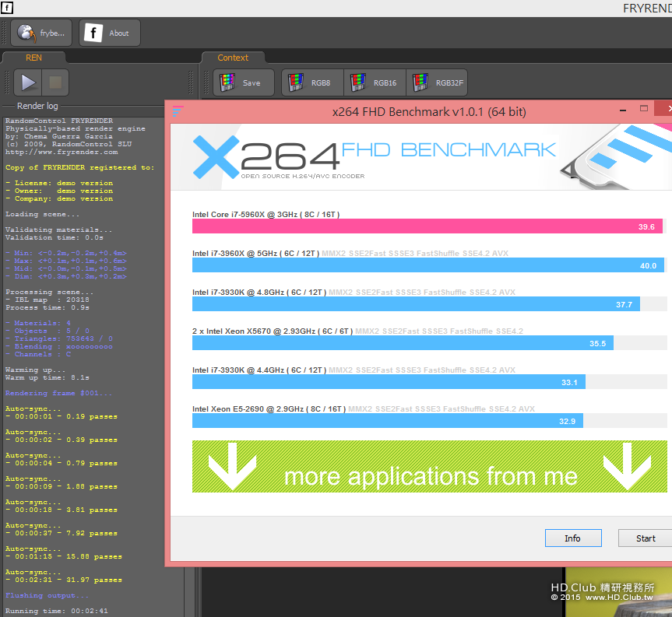Minimize the x264 FHD Benchmark window
This screenshot has height=617, width=672.
click(623, 110)
